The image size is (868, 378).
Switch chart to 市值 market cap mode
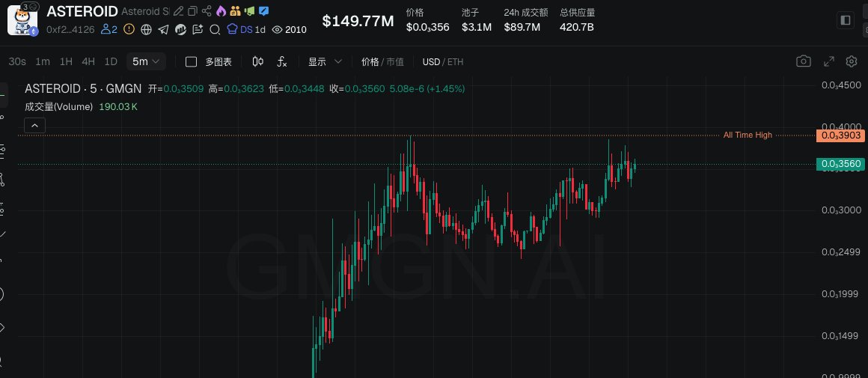coord(394,62)
